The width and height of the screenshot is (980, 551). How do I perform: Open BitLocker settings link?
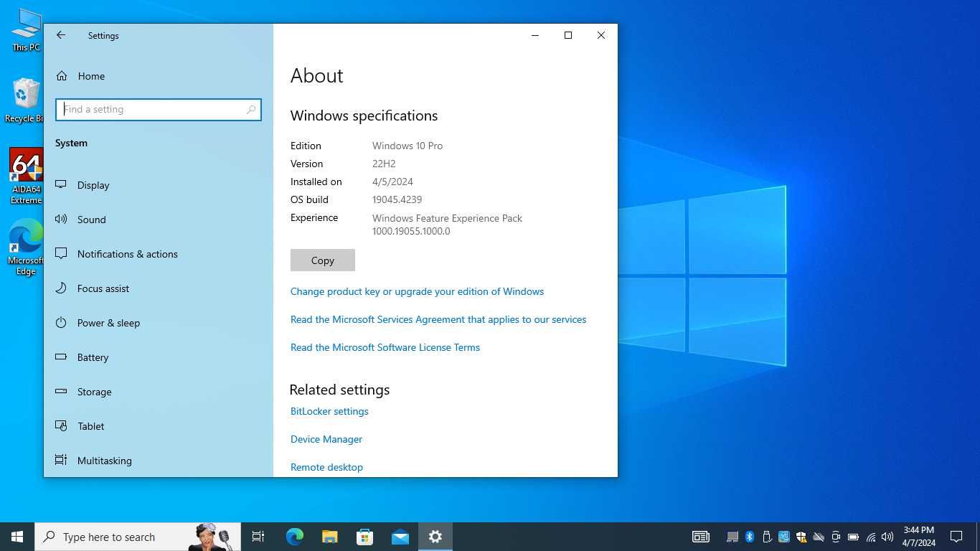point(329,411)
